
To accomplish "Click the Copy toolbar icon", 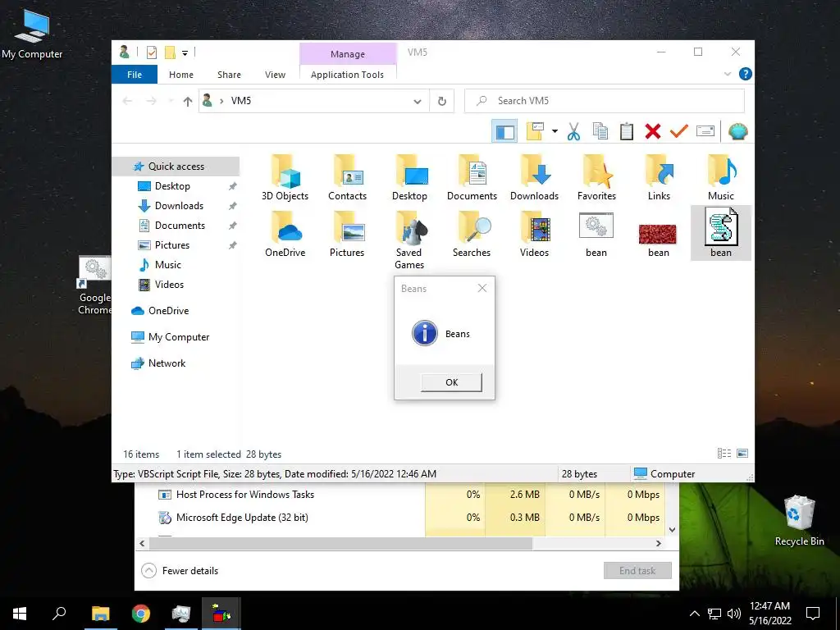I will (x=600, y=131).
